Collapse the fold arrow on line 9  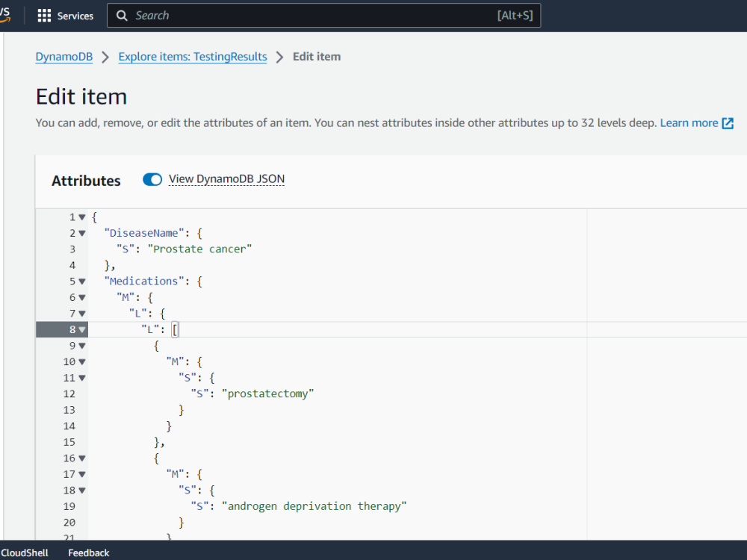click(x=82, y=346)
